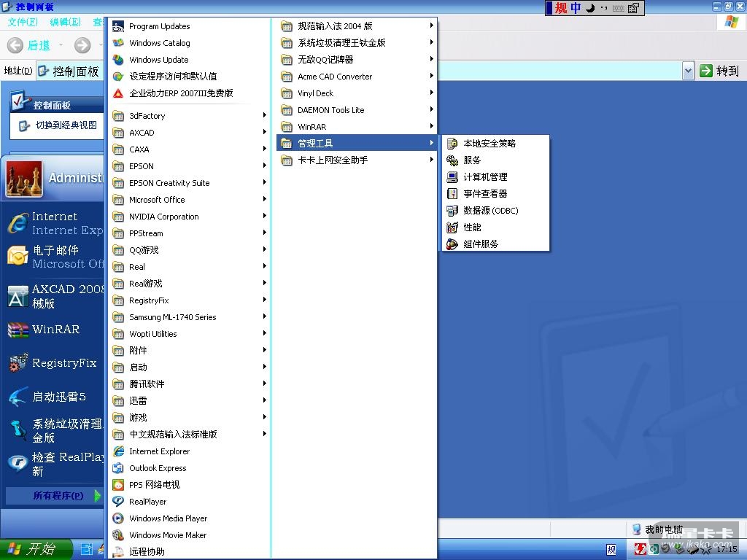The height and width of the screenshot is (560, 747).
Task: Click the 开始 start button
Action: 34,549
